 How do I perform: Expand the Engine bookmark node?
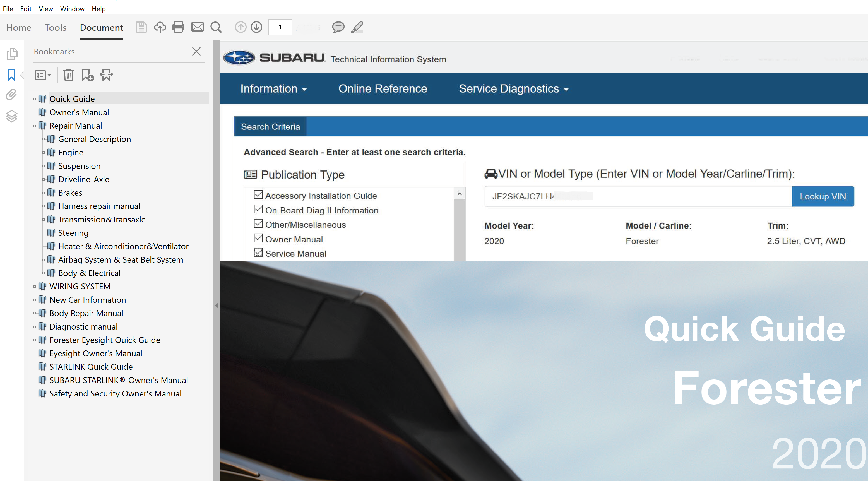click(x=44, y=153)
